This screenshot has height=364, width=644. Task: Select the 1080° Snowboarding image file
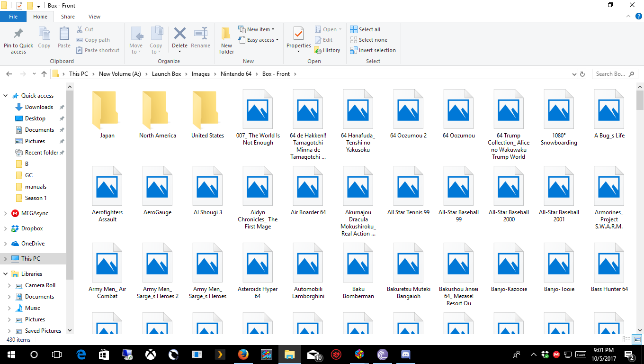click(559, 118)
